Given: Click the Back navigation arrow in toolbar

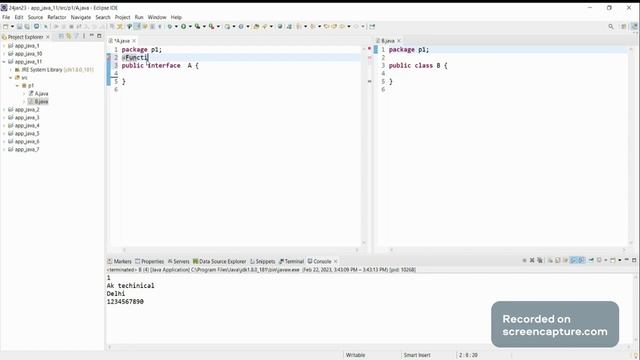Looking at the screenshot, I should (x=342, y=27).
